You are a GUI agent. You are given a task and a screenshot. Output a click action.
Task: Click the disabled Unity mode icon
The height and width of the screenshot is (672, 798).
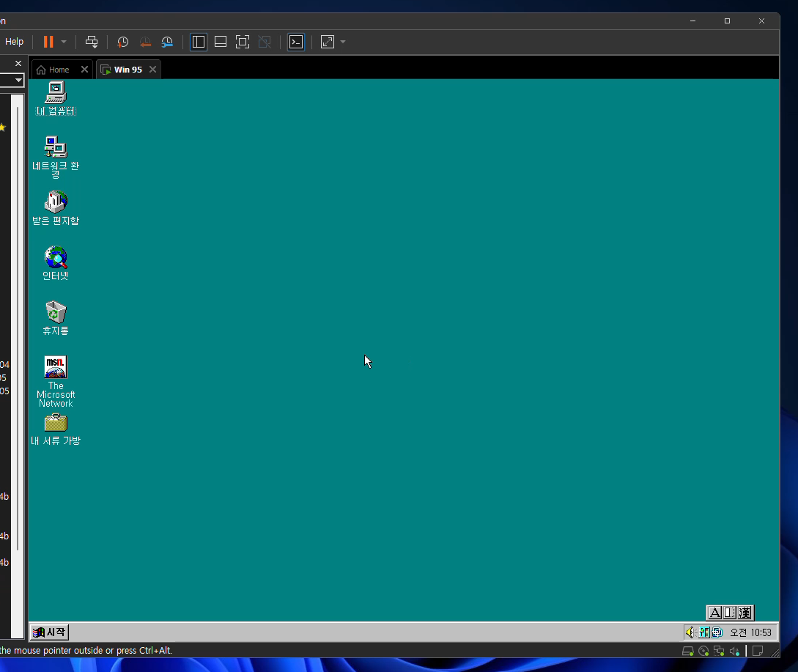[265, 42]
